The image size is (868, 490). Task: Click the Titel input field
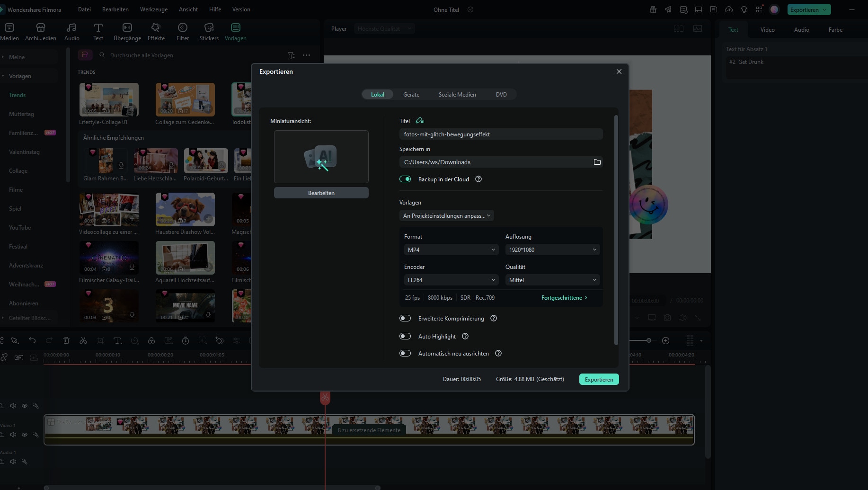pyautogui.click(x=501, y=134)
